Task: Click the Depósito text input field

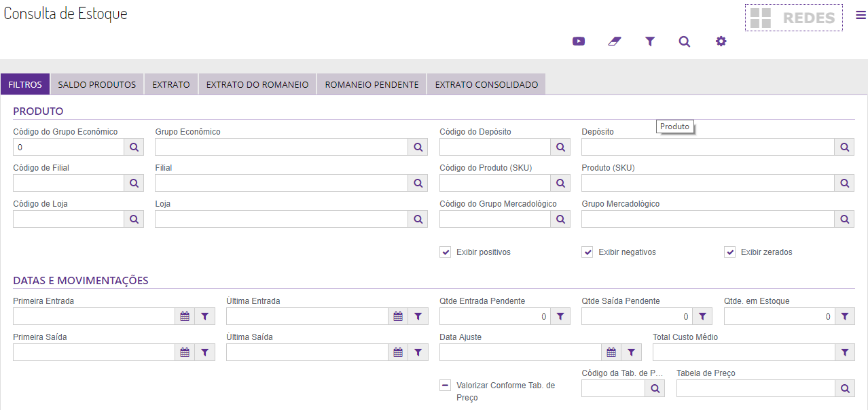Action: (x=708, y=148)
